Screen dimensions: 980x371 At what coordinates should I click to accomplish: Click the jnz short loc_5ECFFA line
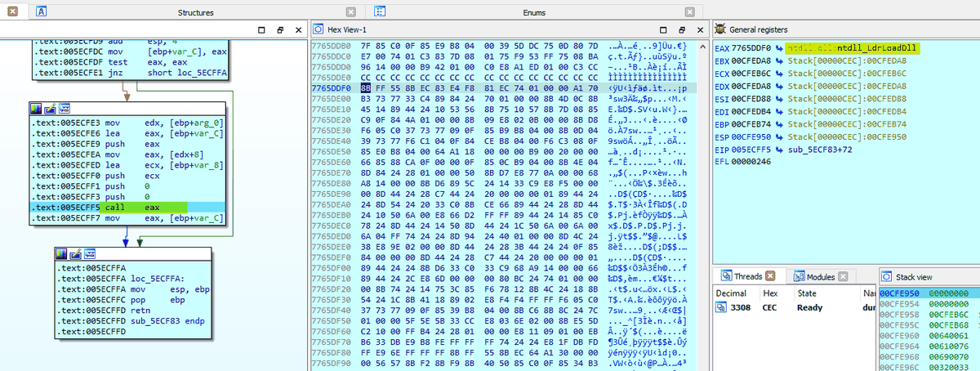pyautogui.click(x=127, y=73)
